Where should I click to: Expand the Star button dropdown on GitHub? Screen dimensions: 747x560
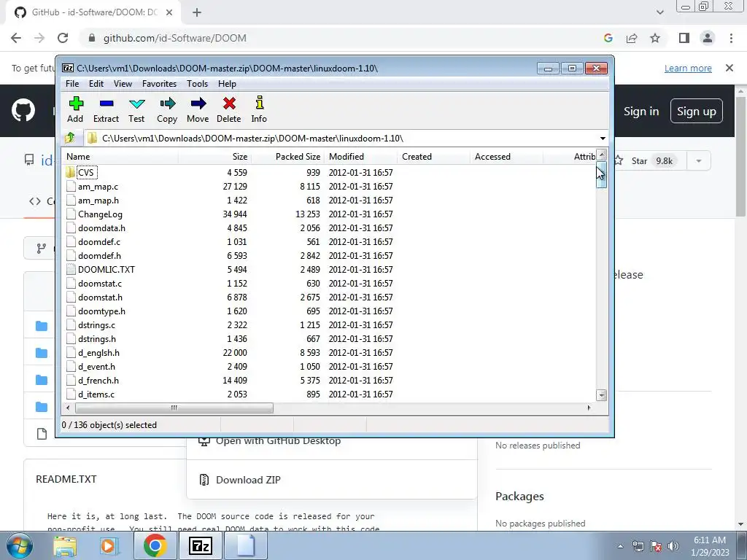(x=698, y=161)
